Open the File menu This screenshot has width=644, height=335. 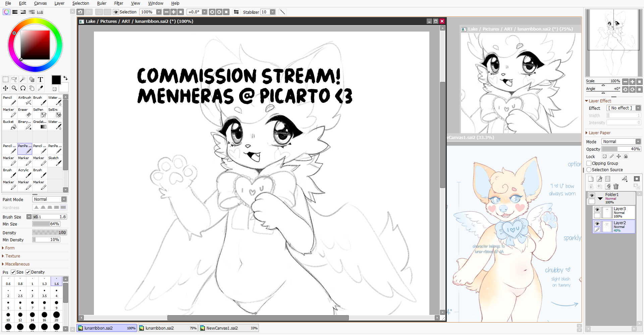(8, 3)
